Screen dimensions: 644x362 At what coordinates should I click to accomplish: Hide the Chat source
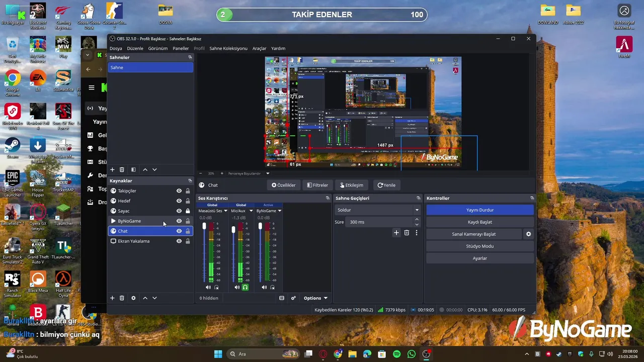tap(179, 231)
